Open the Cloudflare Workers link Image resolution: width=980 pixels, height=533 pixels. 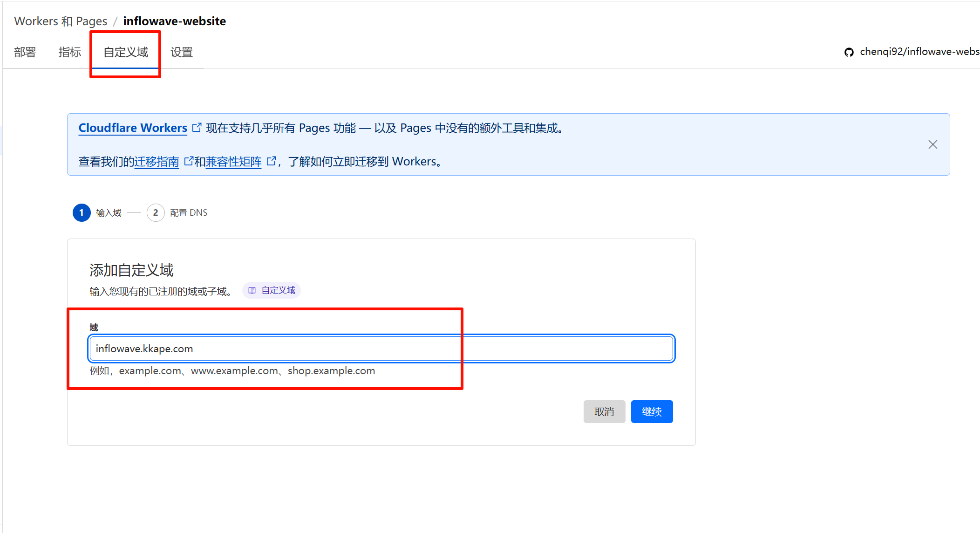coord(133,128)
